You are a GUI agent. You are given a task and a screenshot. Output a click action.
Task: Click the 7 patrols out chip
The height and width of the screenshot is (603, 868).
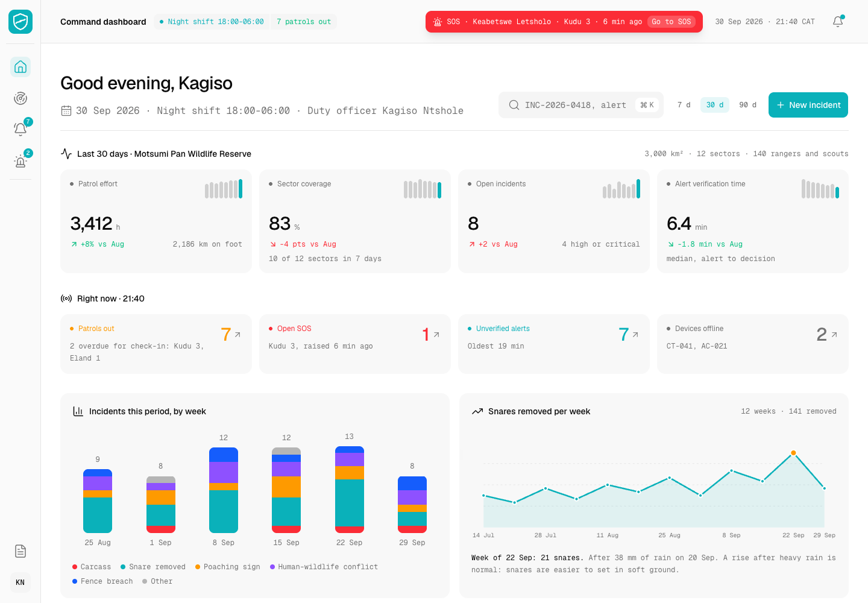point(304,22)
